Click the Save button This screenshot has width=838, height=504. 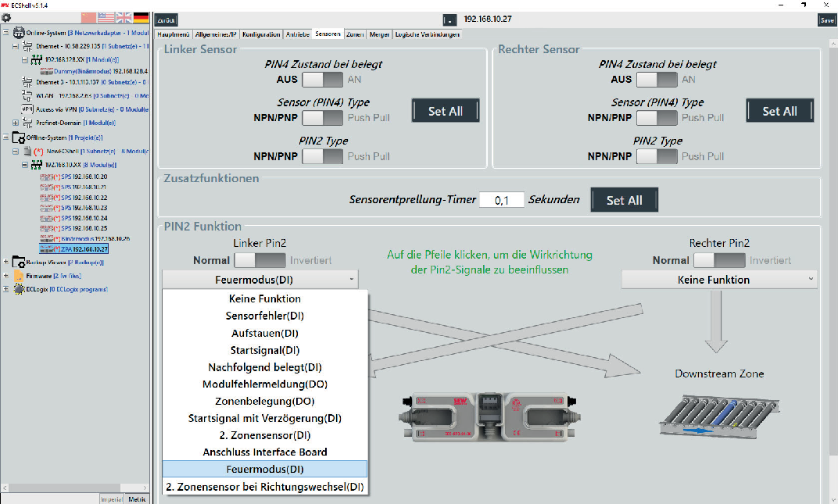click(x=827, y=20)
